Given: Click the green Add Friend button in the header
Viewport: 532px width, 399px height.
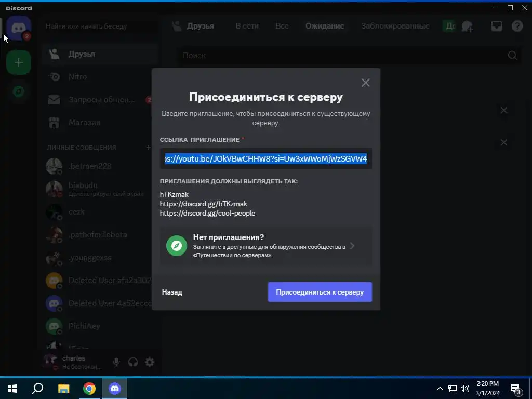Looking at the screenshot, I should click(x=449, y=26).
